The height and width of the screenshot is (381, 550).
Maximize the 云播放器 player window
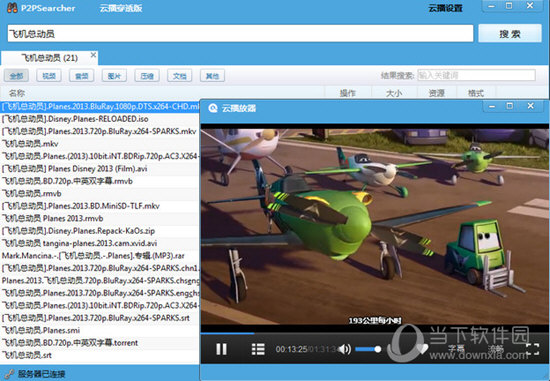click(510, 106)
